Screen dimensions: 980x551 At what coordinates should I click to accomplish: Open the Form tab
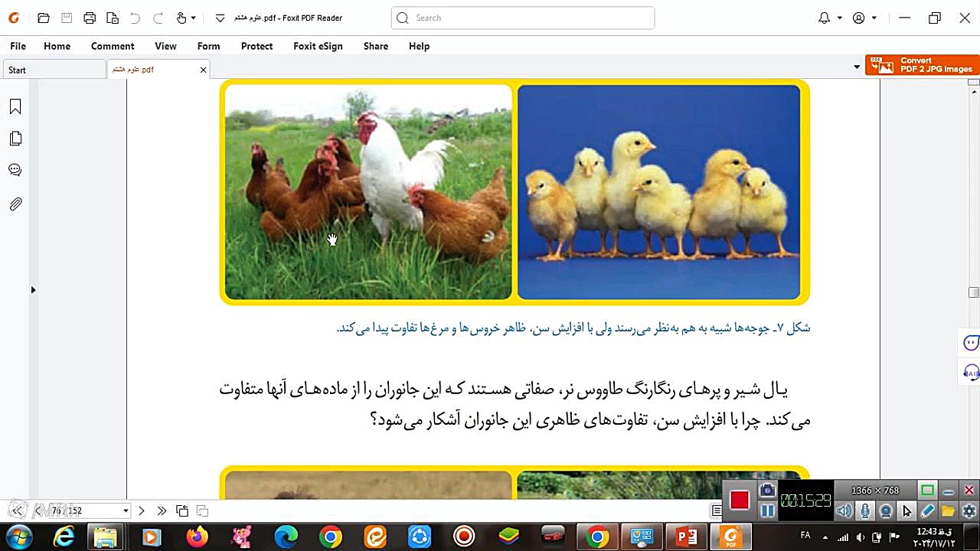[208, 46]
